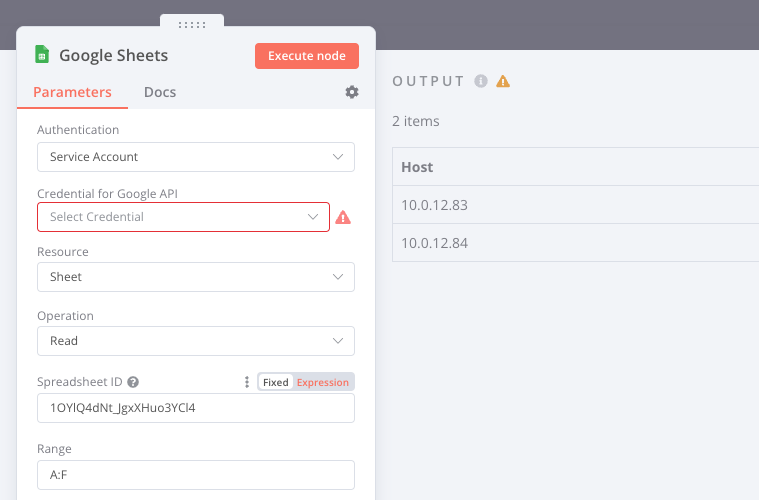Open Spreadsheet ID three-dot options menu
Image resolution: width=759 pixels, height=500 pixels.
[x=247, y=382]
